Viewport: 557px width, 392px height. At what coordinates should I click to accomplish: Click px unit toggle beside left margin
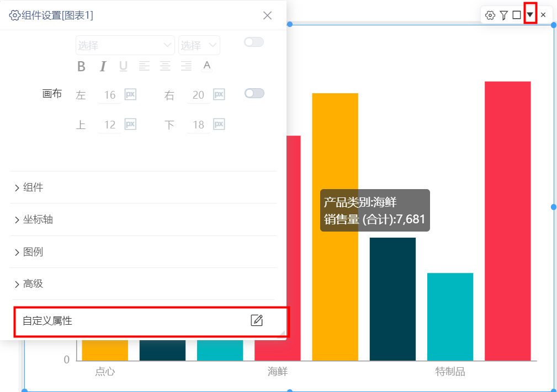coord(130,94)
